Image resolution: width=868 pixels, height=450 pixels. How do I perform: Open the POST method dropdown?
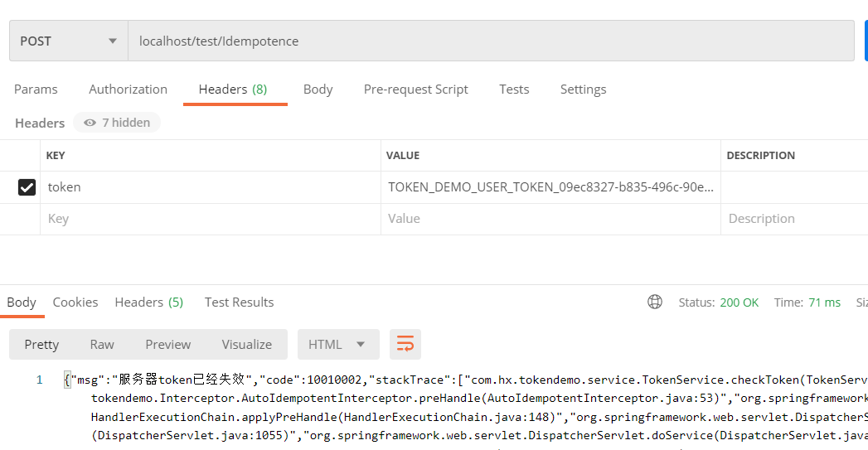[x=69, y=41]
